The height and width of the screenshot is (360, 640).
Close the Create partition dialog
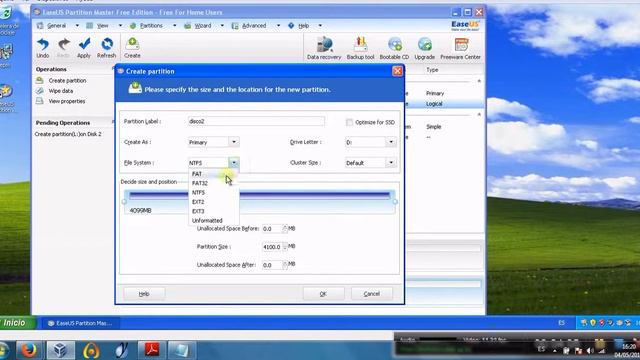(x=397, y=71)
